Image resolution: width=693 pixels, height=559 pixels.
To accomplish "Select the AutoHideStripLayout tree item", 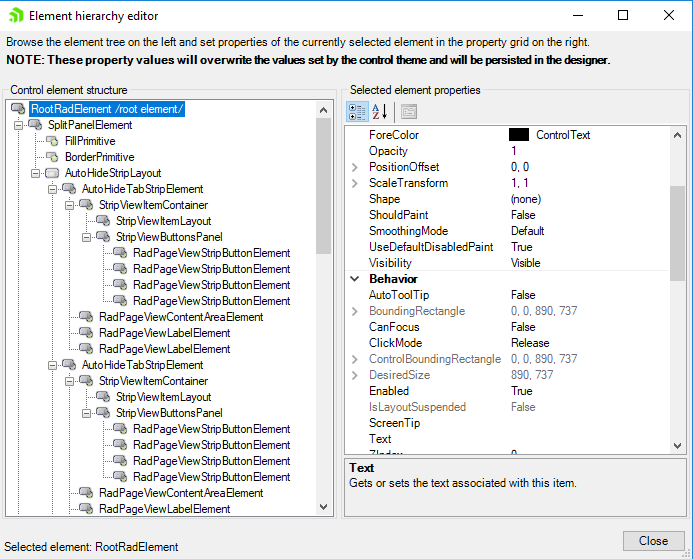I will [x=113, y=173].
